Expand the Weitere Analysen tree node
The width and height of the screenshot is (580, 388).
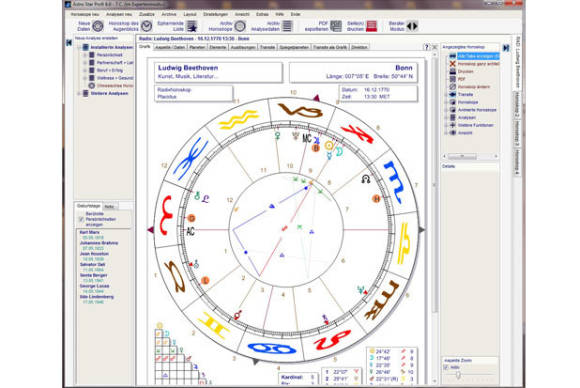point(79,94)
